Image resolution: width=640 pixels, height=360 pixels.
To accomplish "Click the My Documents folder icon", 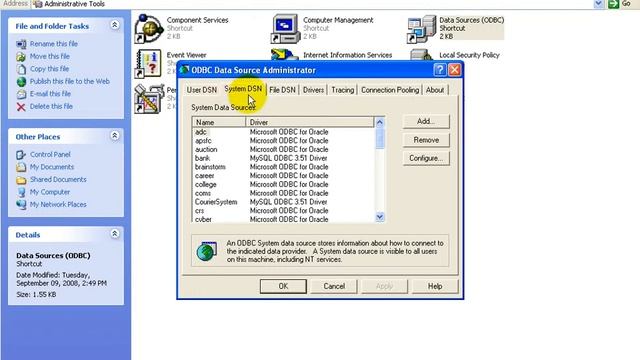I will pos(21,167).
